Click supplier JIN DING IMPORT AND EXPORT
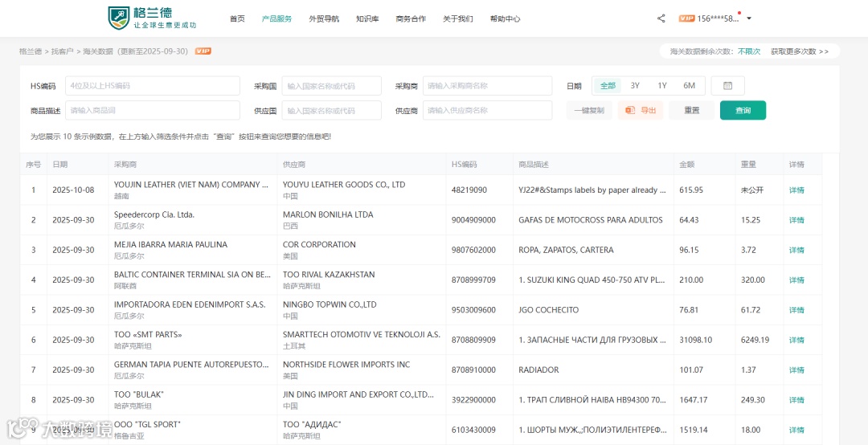The width and height of the screenshot is (868, 445). [x=358, y=394]
